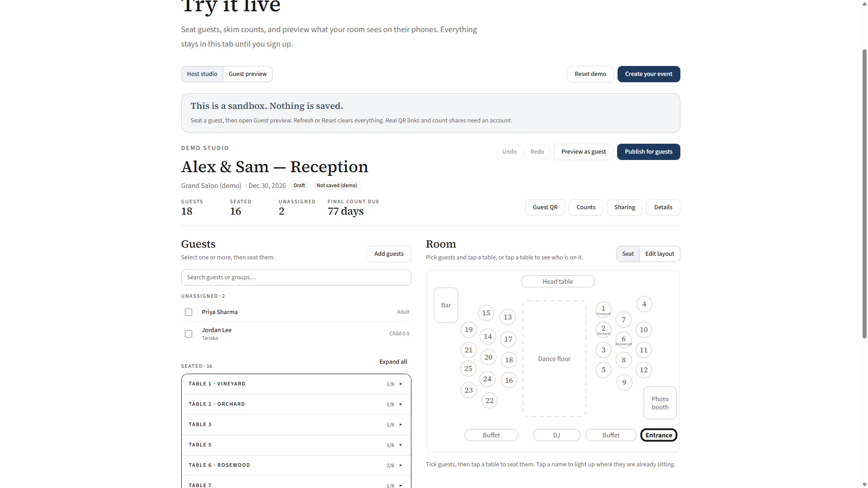Expand Table 1 Vineyard seated row
This screenshot has height=488, width=868.
[x=296, y=384]
